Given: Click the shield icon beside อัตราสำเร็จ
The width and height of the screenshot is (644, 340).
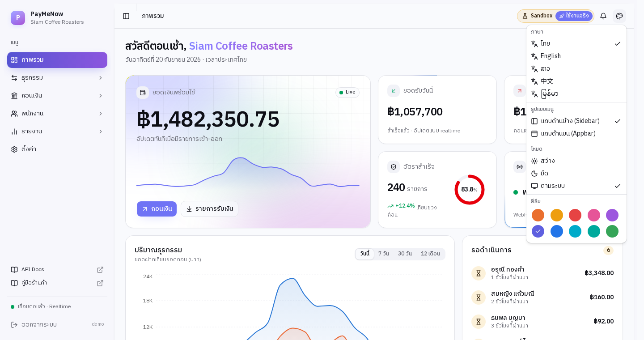Looking at the screenshot, I should [394, 167].
